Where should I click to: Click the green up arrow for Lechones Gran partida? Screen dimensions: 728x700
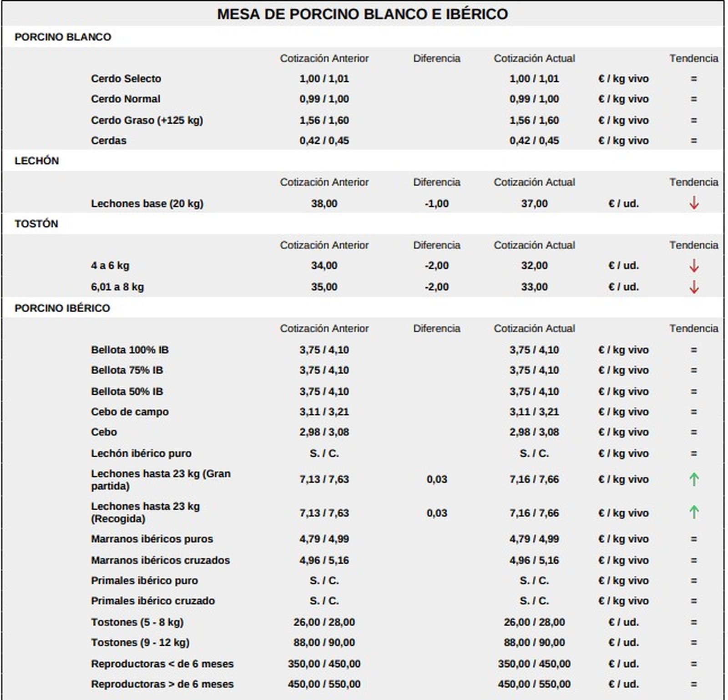pyautogui.click(x=693, y=479)
